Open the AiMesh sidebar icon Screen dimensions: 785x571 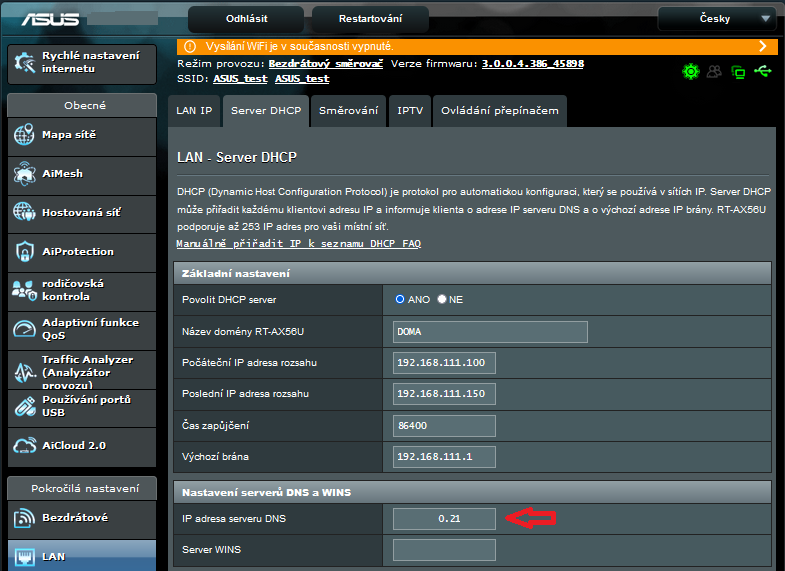(x=25, y=174)
